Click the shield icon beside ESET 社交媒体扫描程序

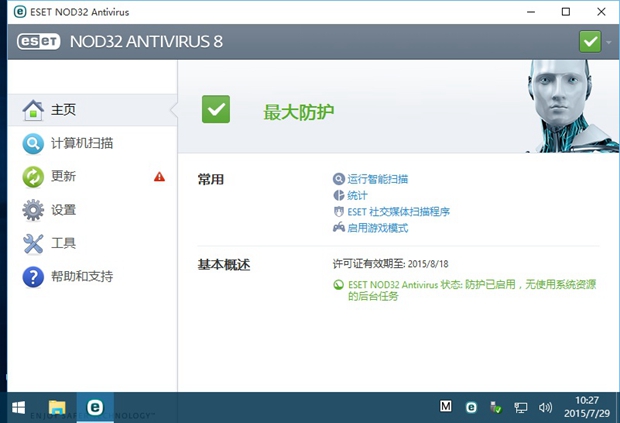point(338,212)
